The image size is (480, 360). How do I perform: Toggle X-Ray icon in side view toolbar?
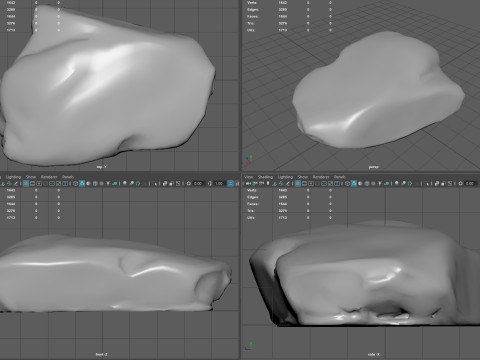coord(437,183)
